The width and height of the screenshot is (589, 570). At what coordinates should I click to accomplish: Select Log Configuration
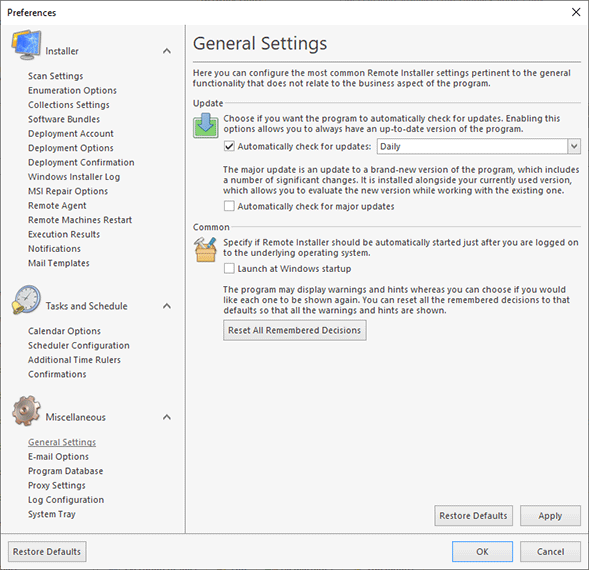click(x=66, y=500)
